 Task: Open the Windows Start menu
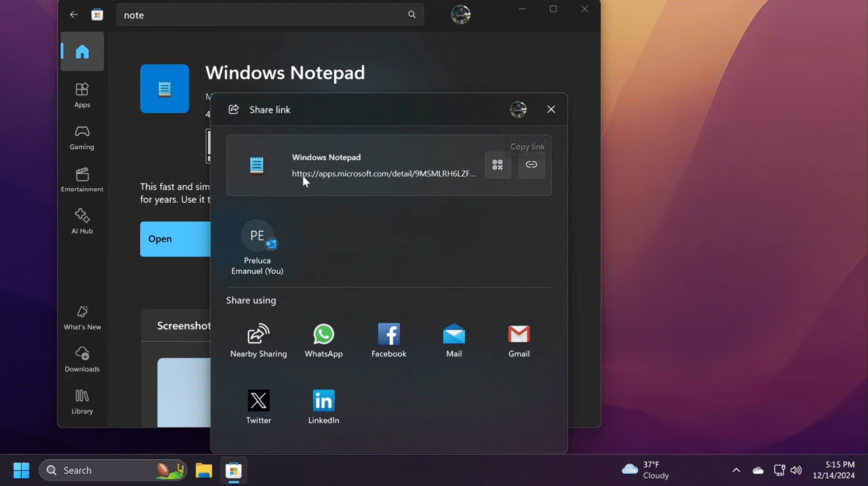point(21,470)
